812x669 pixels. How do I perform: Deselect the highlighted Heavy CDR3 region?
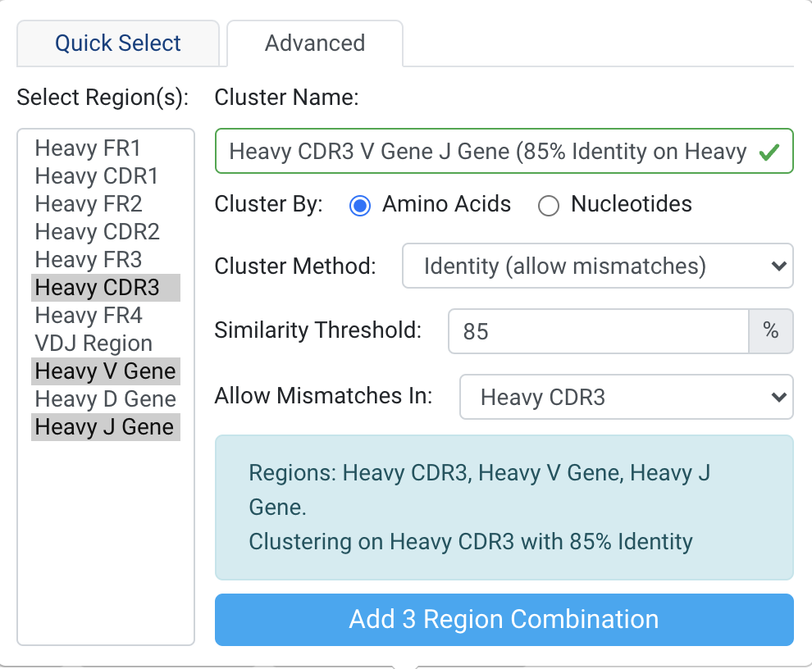click(x=97, y=288)
